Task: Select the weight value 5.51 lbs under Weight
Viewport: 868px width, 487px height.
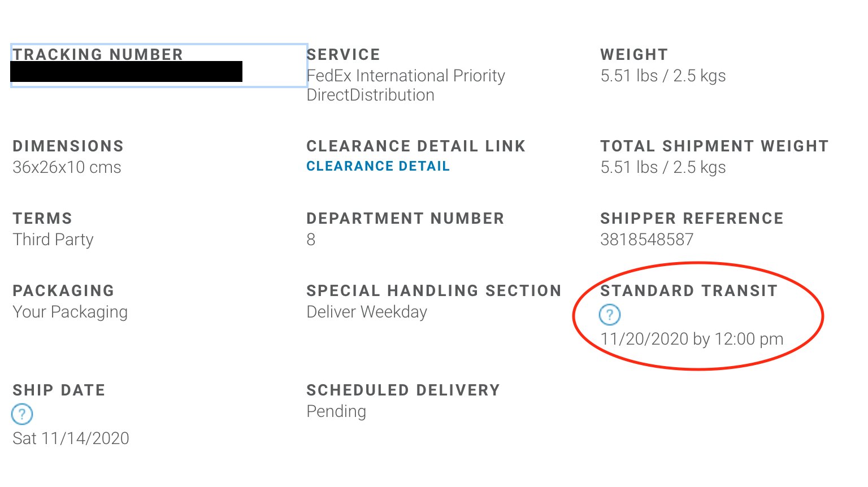Action: coord(629,76)
